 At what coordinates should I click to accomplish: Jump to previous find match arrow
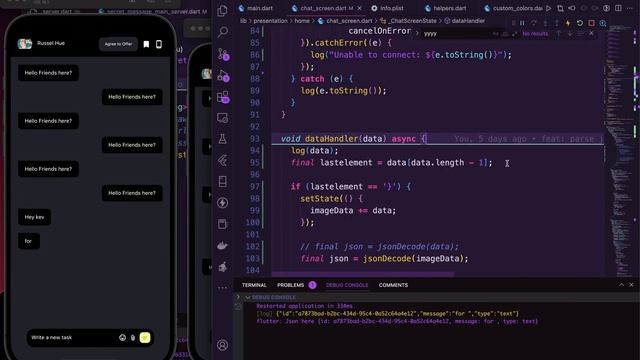click(x=558, y=33)
